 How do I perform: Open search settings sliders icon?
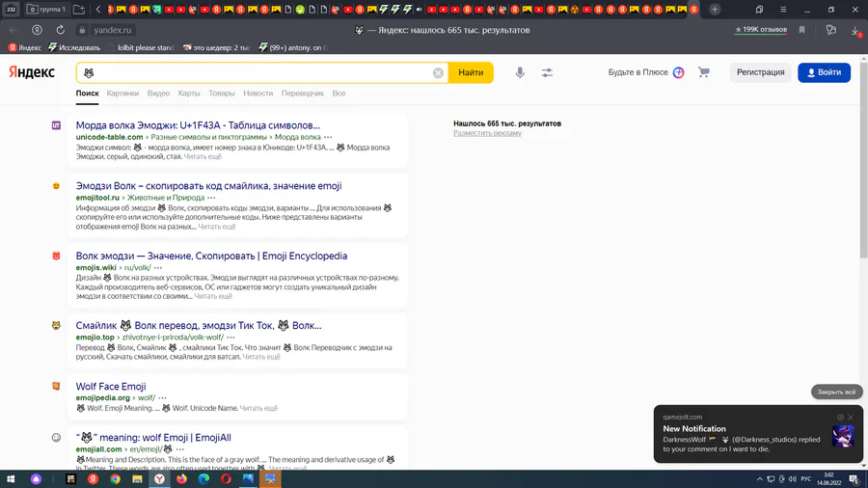tap(547, 72)
